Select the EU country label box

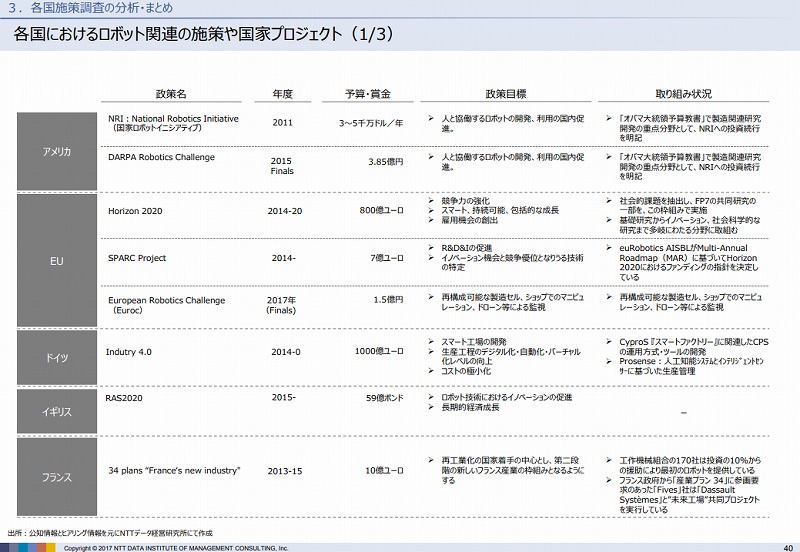coord(55,260)
